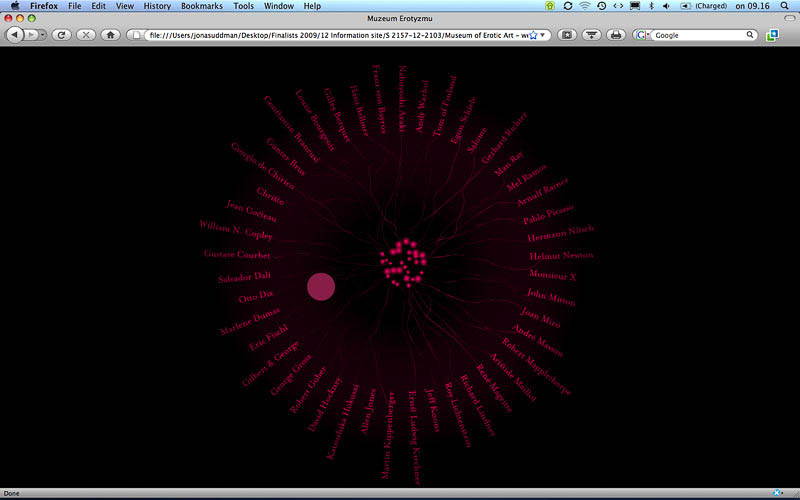Image resolution: width=800 pixels, height=500 pixels.
Task: Click the clock showing on 09.16
Action: [752, 6]
